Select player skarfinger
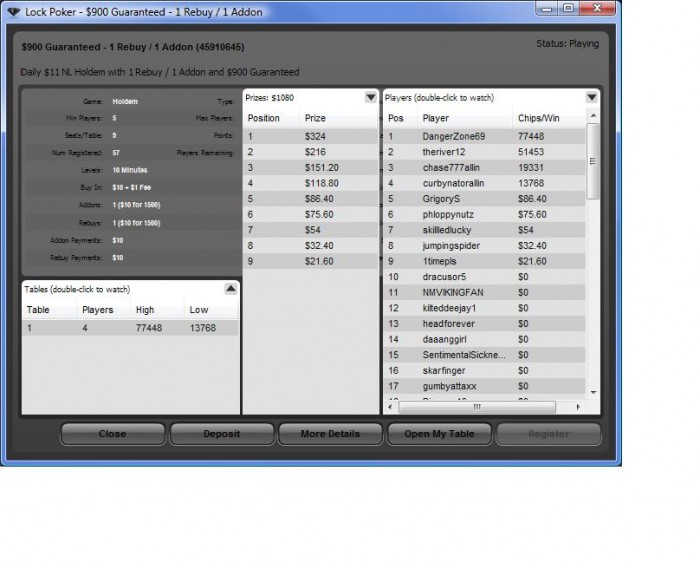 tap(484, 371)
